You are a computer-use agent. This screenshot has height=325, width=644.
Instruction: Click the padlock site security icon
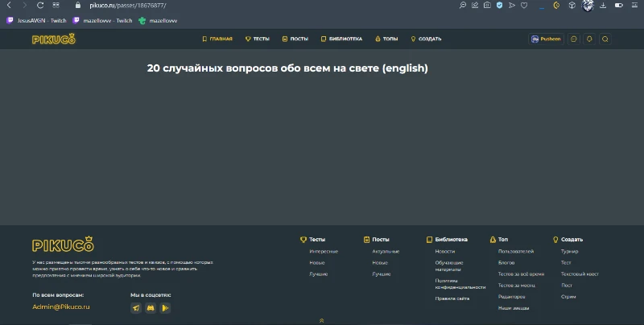coord(78,6)
